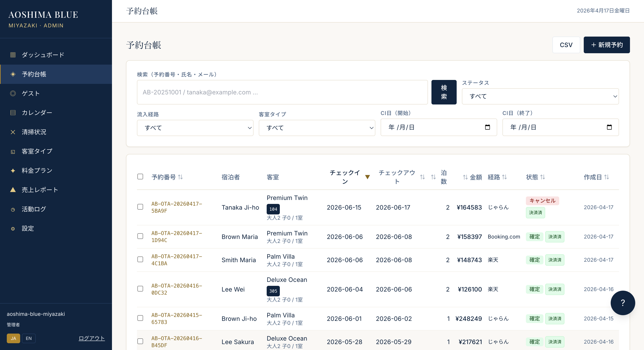Open the 流入経路 dropdown
The width and height of the screenshot is (644, 350).
195,128
